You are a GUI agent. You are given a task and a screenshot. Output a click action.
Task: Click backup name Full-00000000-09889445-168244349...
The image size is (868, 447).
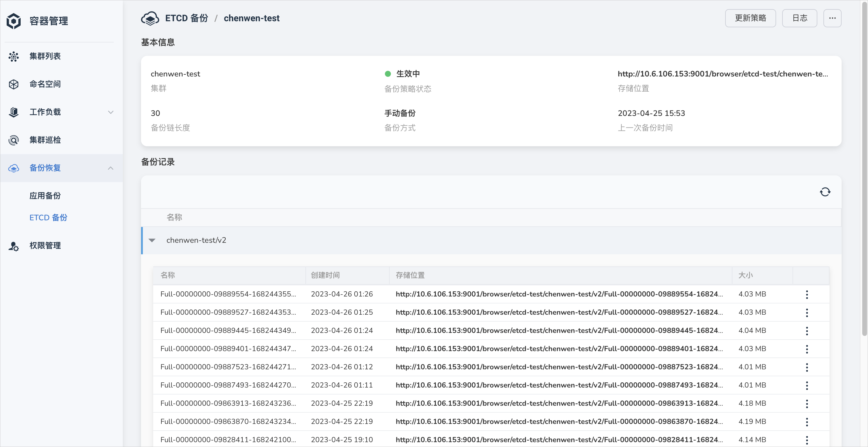(x=228, y=330)
